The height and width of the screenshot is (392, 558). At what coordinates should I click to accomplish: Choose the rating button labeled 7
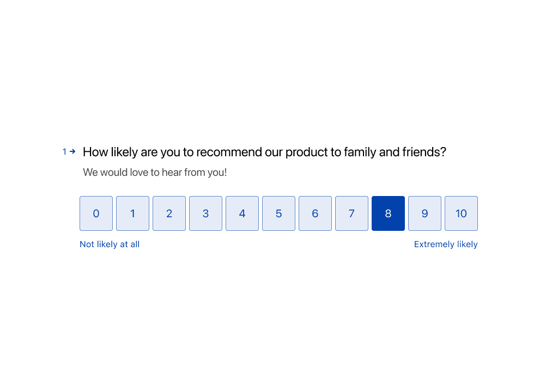[351, 213]
